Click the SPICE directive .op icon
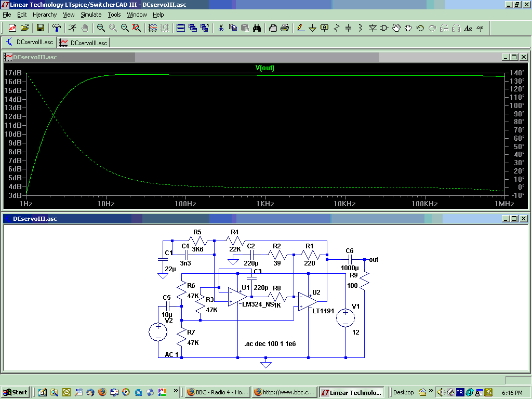 click(480, 28)
